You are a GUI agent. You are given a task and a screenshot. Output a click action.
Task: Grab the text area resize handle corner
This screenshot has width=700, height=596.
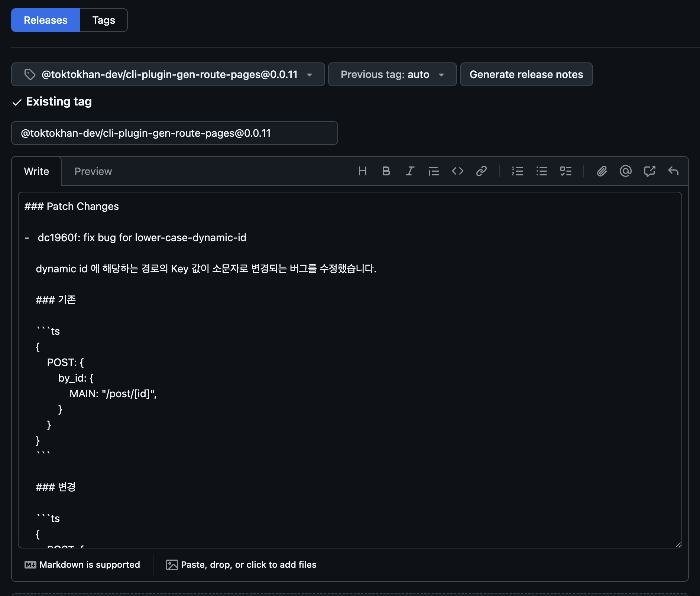[x=678, y=545]
